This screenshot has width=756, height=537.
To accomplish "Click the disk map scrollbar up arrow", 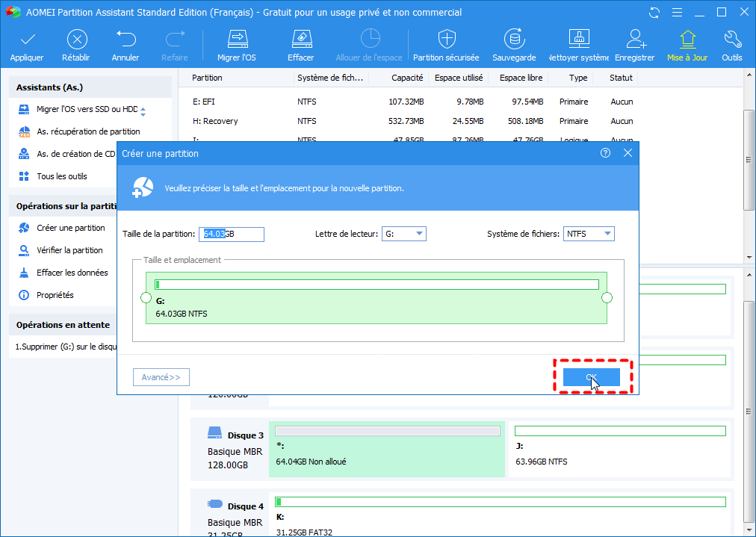I will click(x=749, y=274).
